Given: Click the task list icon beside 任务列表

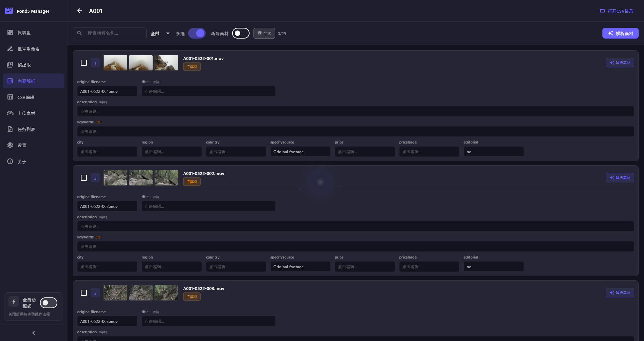Looking at the screenshot, I should (x=10, y=129).
